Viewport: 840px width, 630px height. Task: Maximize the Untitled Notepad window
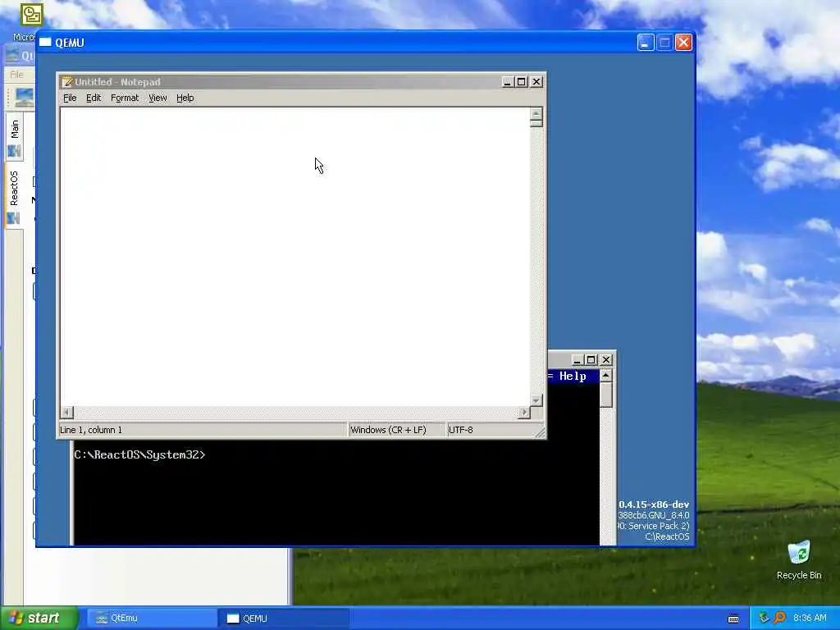point(521,82)
